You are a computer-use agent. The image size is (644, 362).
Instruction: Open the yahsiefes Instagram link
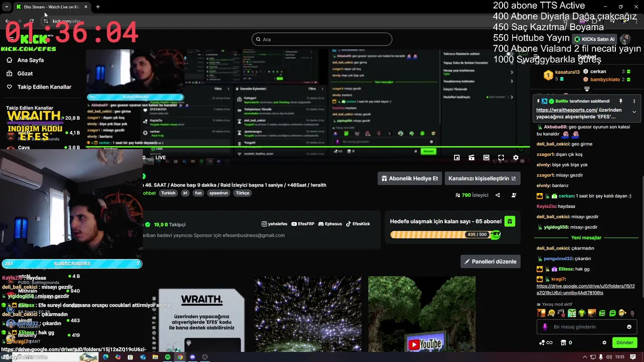click(274, 224)
